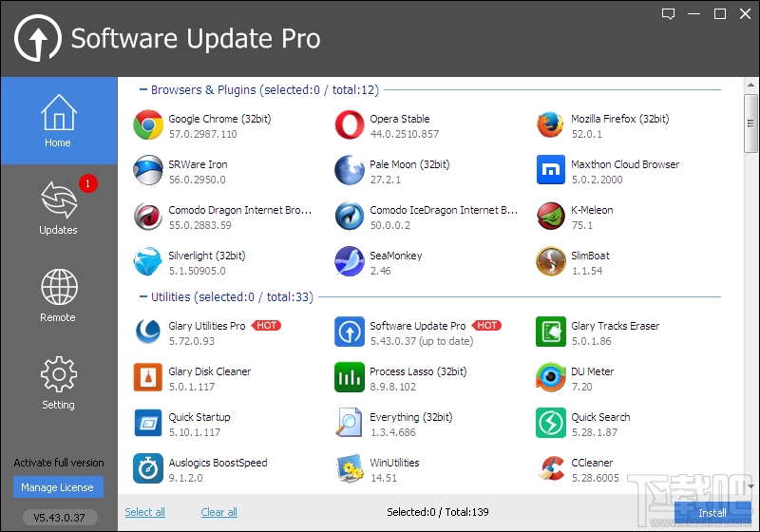The width and height of the screenshot is (760, 532).
Task: Click the Process Lasso (32bit) label
Action: coord(418,371)
